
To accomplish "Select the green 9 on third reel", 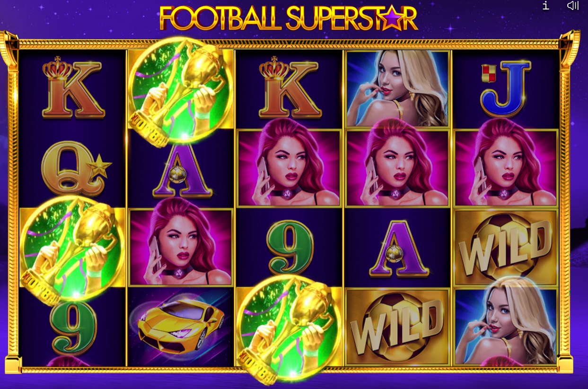I will 290,247.
